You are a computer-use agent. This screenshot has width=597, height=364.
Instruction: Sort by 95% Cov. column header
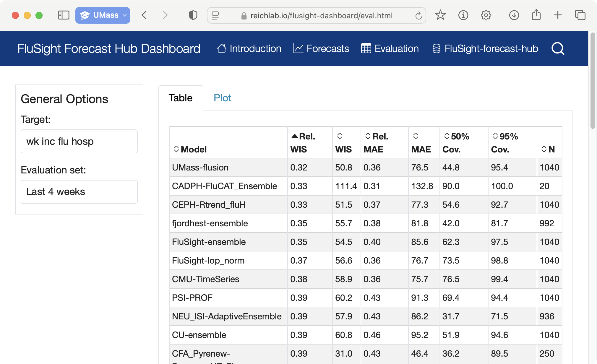pos(512,143)
